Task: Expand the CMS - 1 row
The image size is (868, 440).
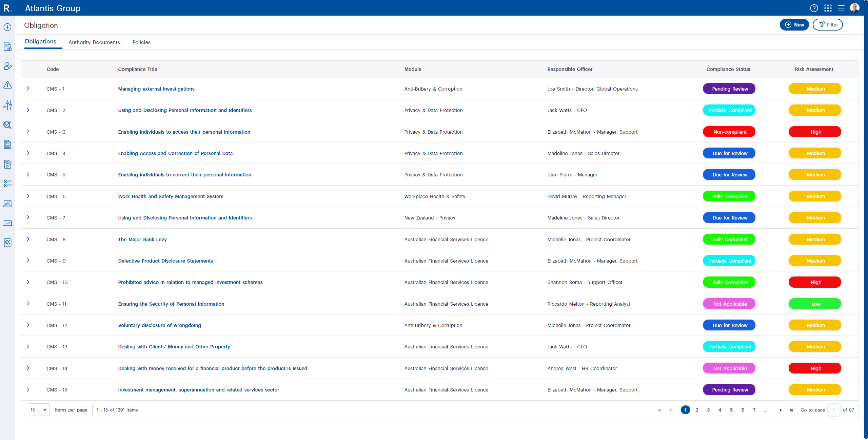Action: tap(28, 89)
